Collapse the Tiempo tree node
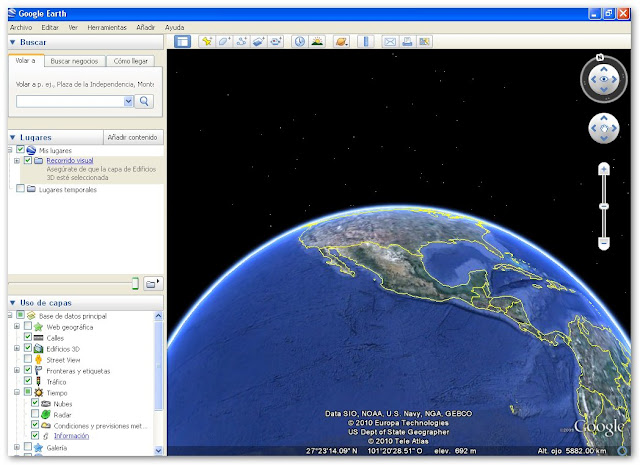The image size is (640, 465). click(x=17, y=392)
